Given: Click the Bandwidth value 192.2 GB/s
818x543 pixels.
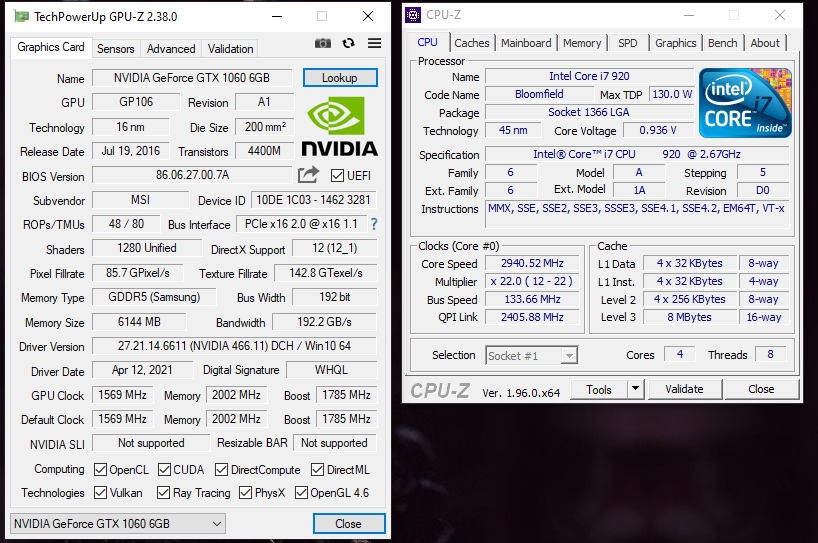Looking at the screenshot, I should point(324,322).
